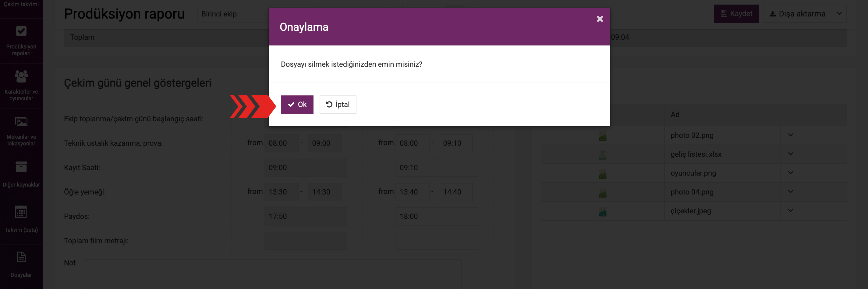Viewport: 868px width, 289px height.
Task: Edit the Kayıt Saati 09:10 field
Action: point(437,168)
